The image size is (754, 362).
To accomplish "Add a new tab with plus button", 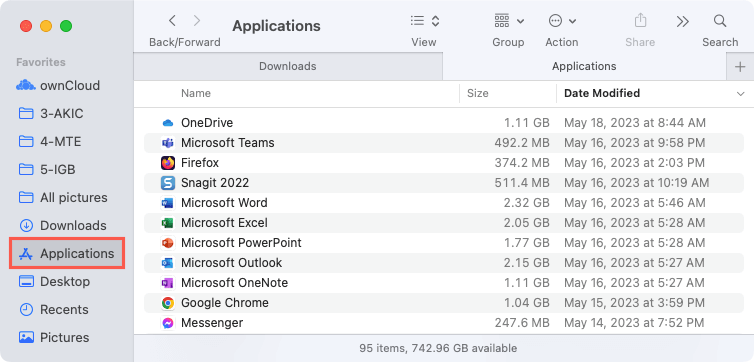I will (x=740, y=67).
